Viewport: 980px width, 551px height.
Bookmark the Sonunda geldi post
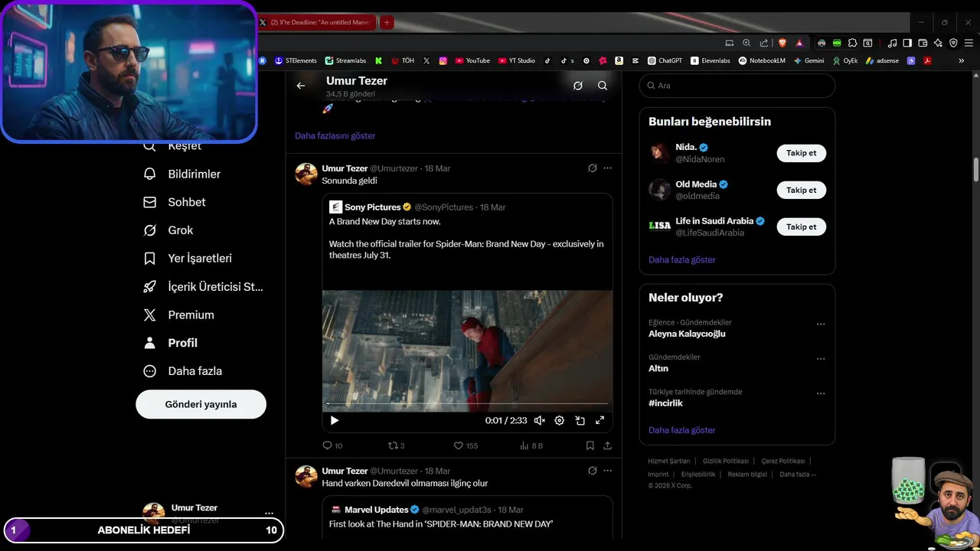pyautogui.click(x=590, y=445)
